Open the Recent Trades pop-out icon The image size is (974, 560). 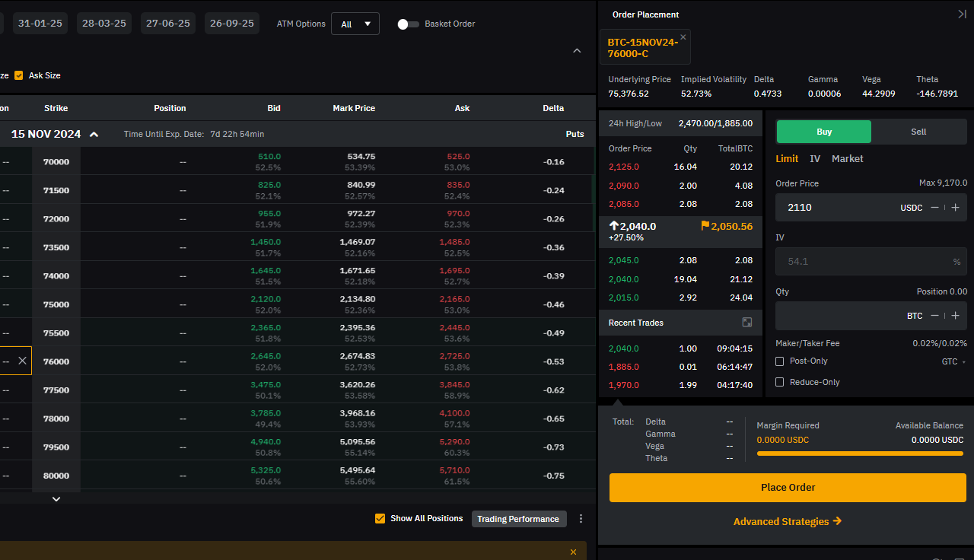click(747, 322)
